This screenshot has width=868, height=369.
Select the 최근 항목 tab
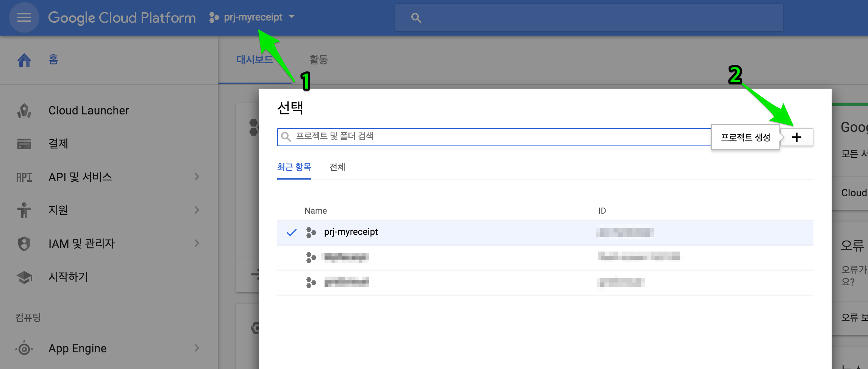point(294,167)
